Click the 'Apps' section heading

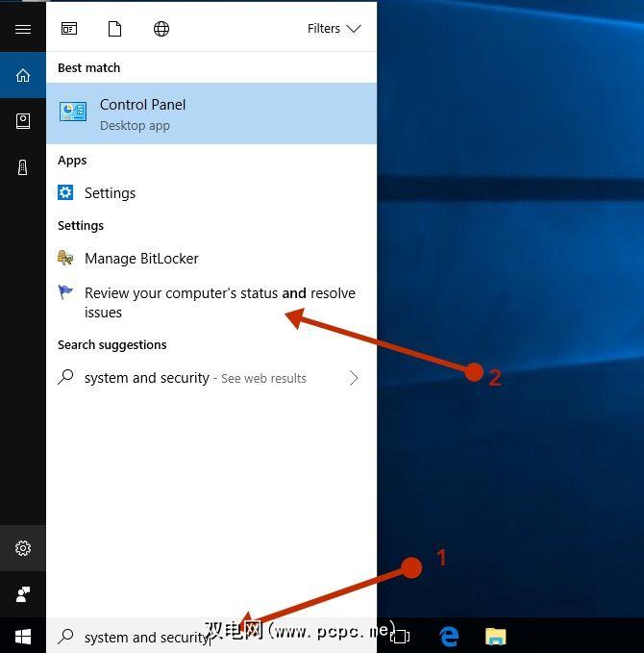(72, 161)
